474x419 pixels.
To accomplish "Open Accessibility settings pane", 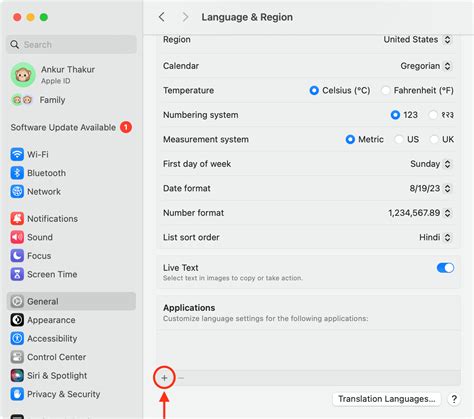I will [71, 338].
